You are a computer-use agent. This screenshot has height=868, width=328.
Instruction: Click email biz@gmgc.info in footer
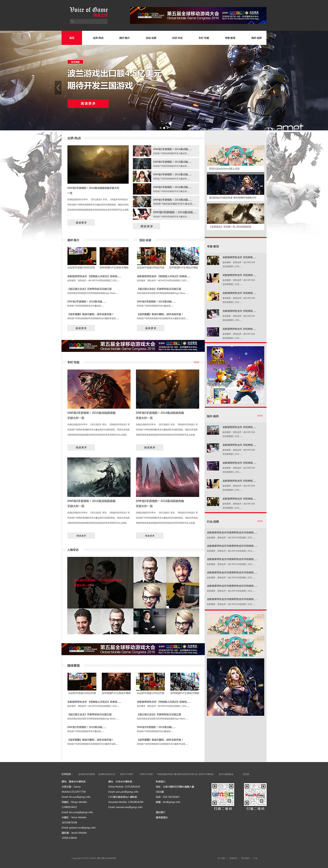pyautogui.click(x=171, y=802)
